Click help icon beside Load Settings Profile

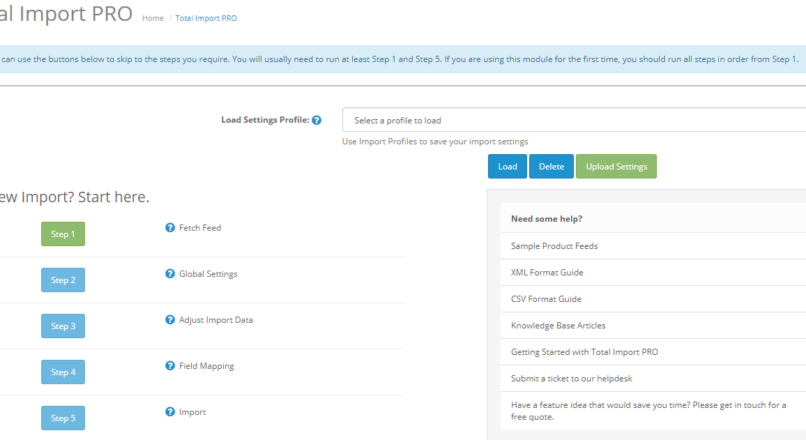(x=317, y=120)
